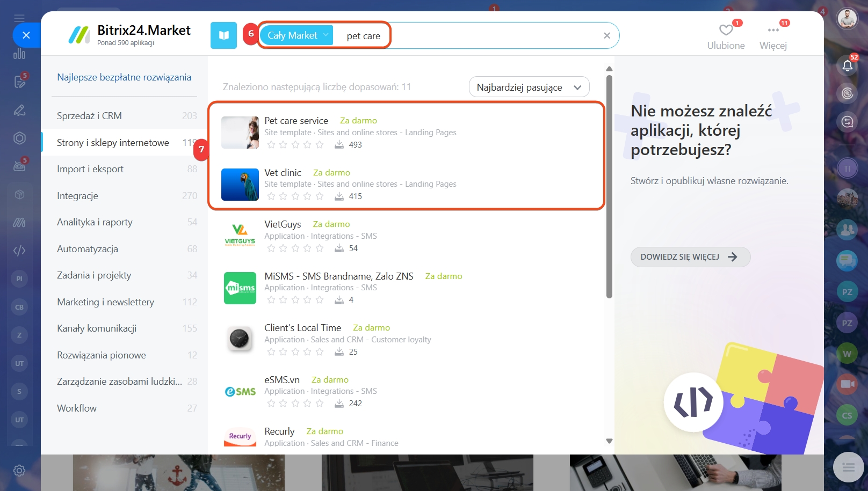Open Więcej three-dots menu
This screenshot has height=491, width=868.
pos(773,30)
